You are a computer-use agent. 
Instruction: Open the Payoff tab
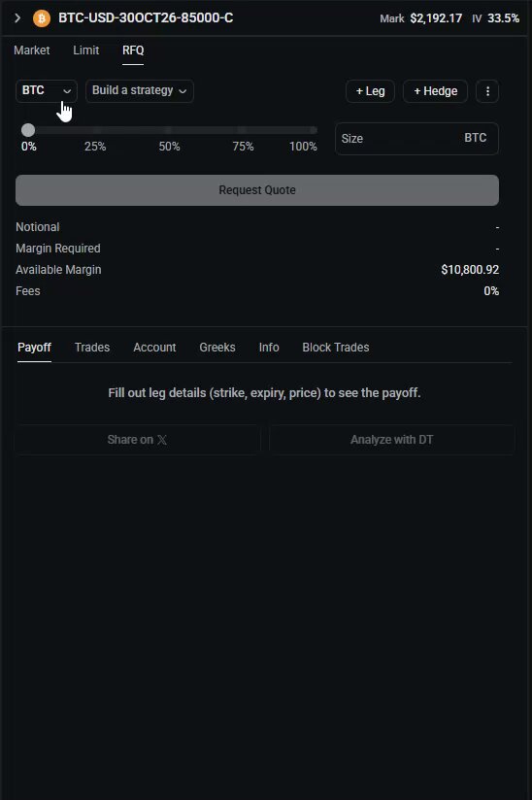pos(34,348)
